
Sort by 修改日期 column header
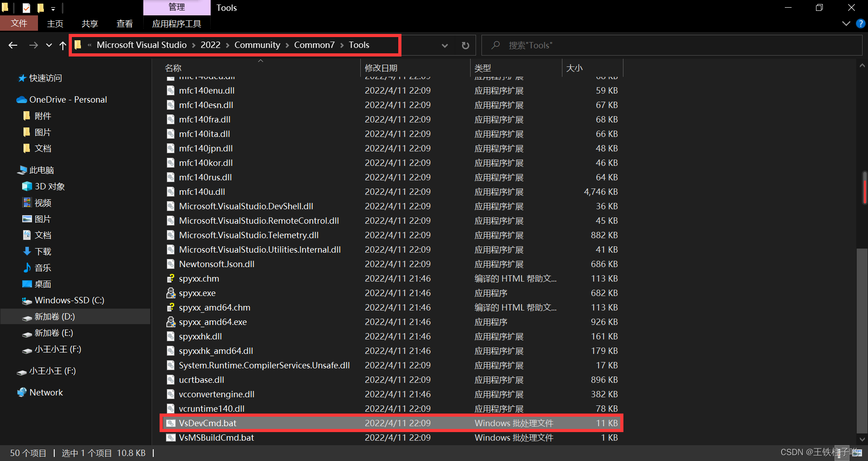(x=381, y=68)
